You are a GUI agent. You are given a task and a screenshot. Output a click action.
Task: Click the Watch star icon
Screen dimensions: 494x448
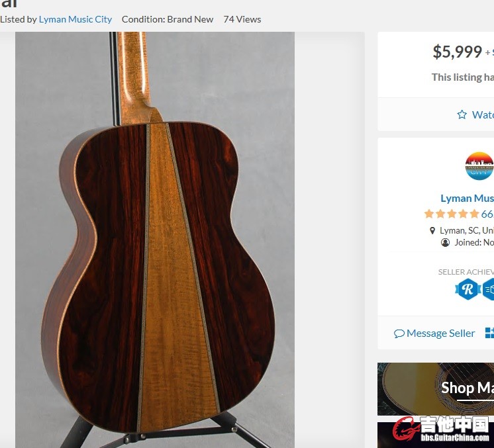462,114
